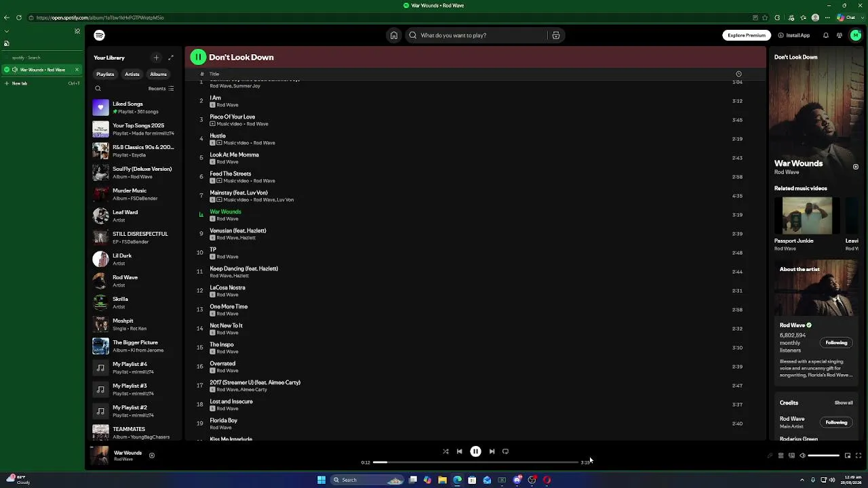Open the Friend Activity icon
The height and width of the screenshot is (488, 868).
coord(840,35)
